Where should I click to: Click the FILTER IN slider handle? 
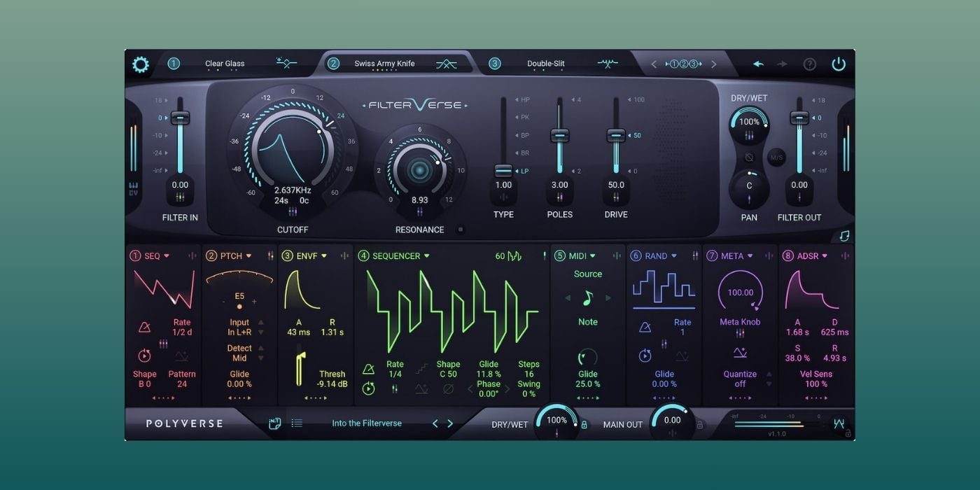pos(180,118)
